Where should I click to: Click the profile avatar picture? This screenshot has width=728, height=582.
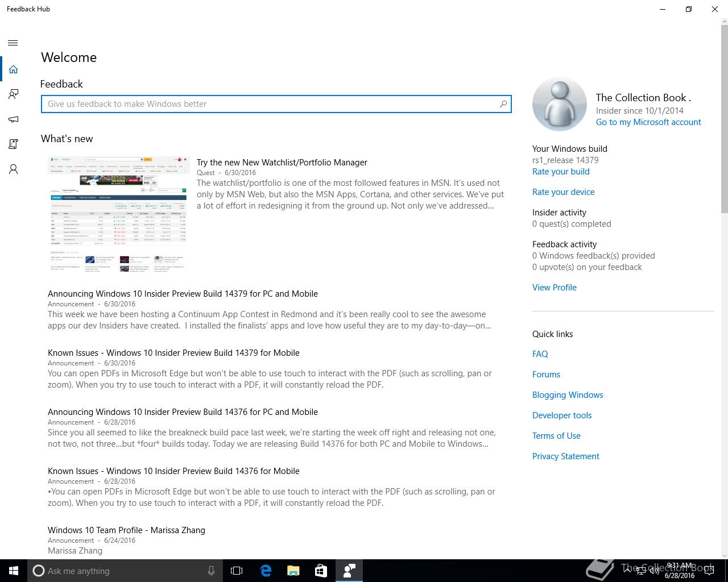tap(560, 105)
